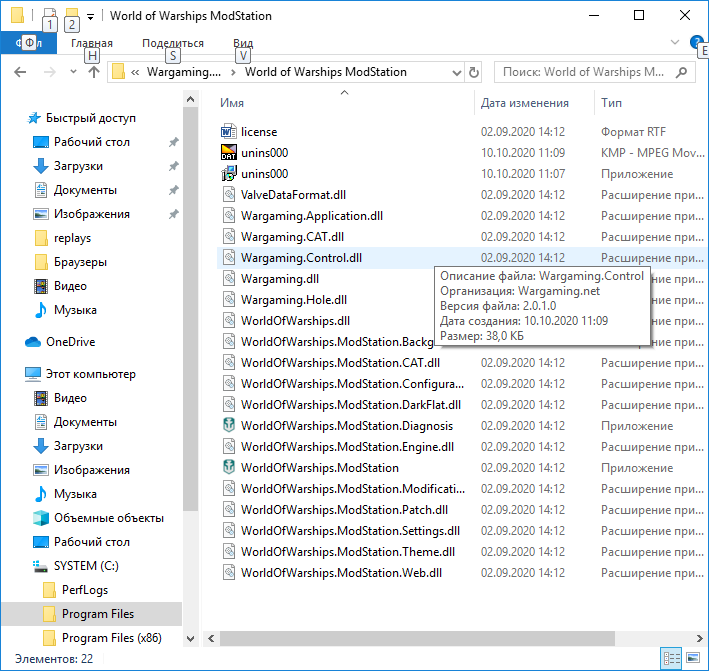The width and height of the screenshot is (709, 671).
Task: Open the Help question mark icon
Action: tap(695, 42)
